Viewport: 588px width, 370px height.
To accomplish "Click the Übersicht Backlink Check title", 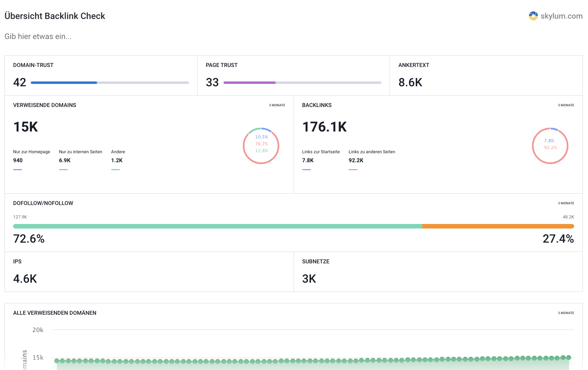I will [x=55, y=16].
